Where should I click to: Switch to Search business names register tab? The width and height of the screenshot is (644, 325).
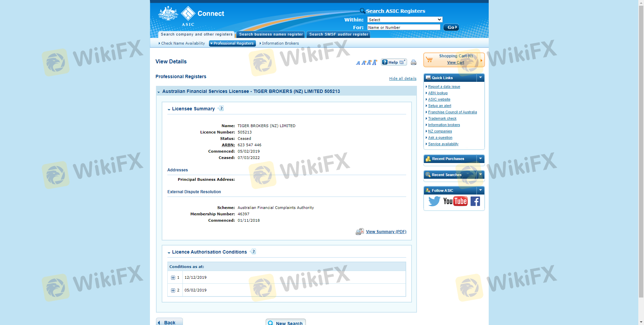click(x=271, y=35)
